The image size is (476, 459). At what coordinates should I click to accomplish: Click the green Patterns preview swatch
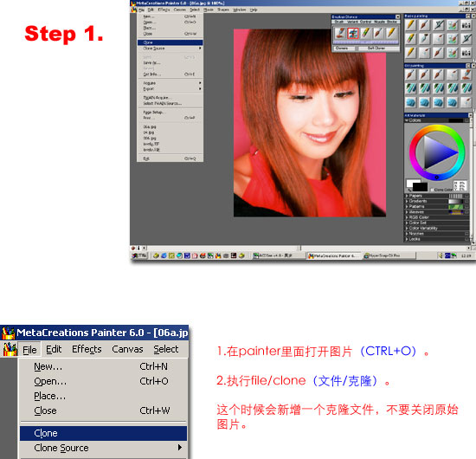click(x=455, y=207)
